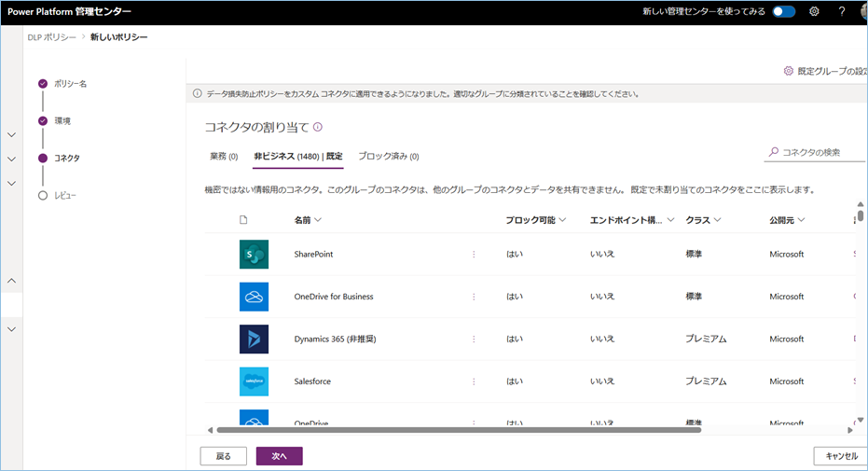Image resolution: width=868 pixels, height=471 pixels.
Task: Expand the 名前 column sort dropdown
Action: pos(318,220)
